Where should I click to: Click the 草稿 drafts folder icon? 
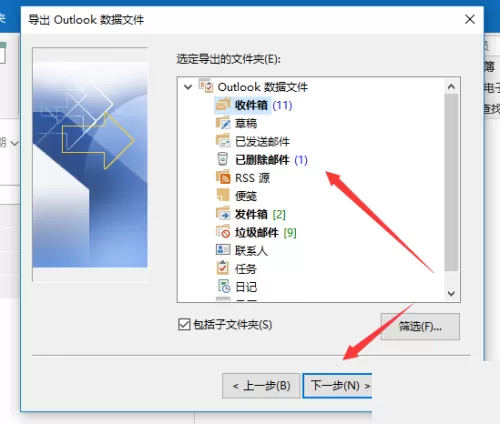(223, 123)
